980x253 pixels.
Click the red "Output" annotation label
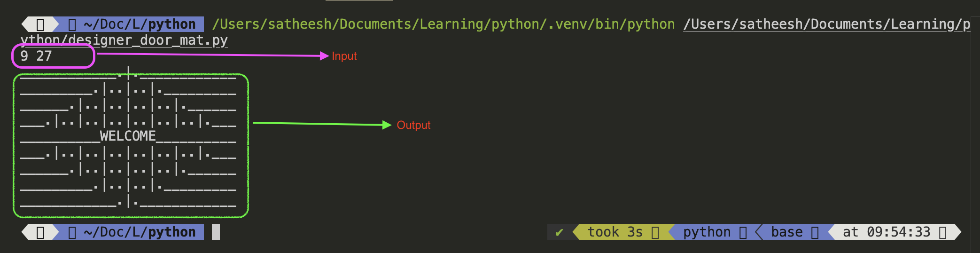click(x=413, y=125)
